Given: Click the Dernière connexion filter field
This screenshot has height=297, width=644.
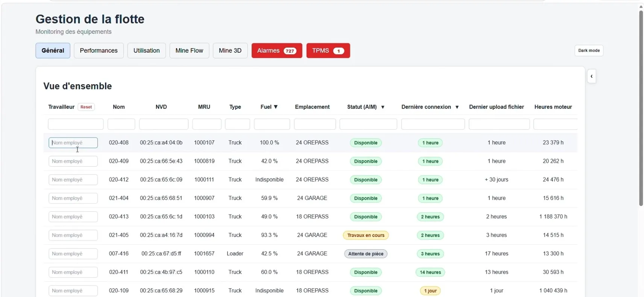Looking at the screenshot, I should click(x=433, y=124).
